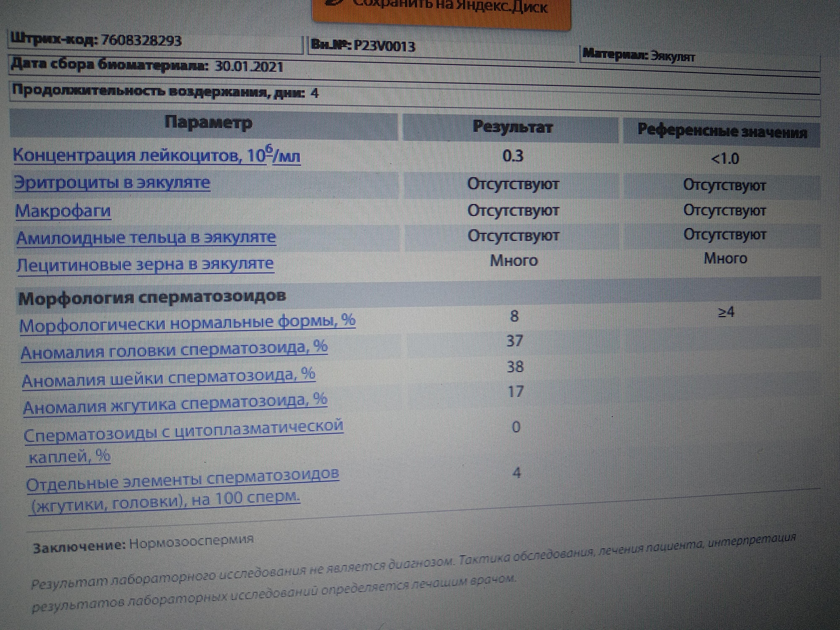The height and width of the screenshot is (630, 840).
Task: Select normal forms result value 8
Action: tap(514, 316)
